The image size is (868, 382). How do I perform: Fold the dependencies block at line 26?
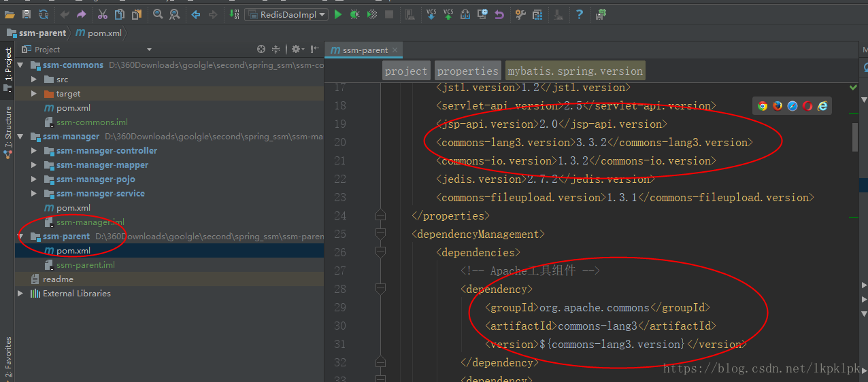381,253
